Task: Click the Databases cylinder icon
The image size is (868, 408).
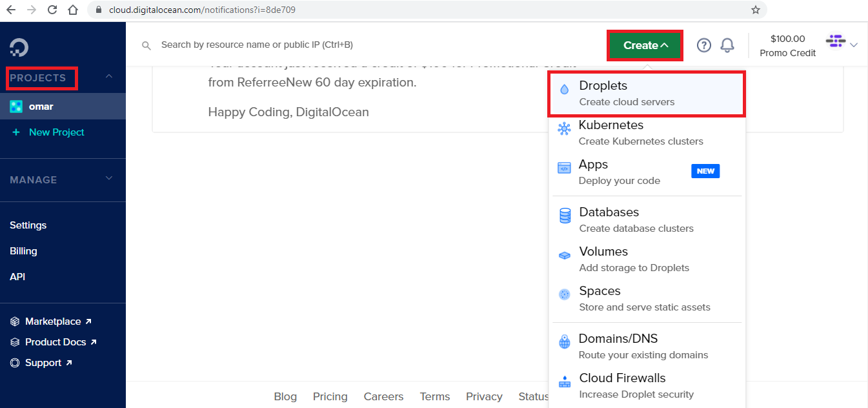Action: [x=565, y=216]
